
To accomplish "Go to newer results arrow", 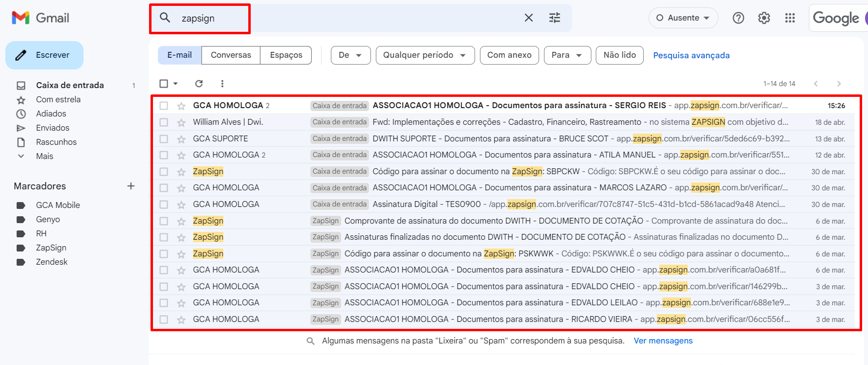I will (816, 84).
